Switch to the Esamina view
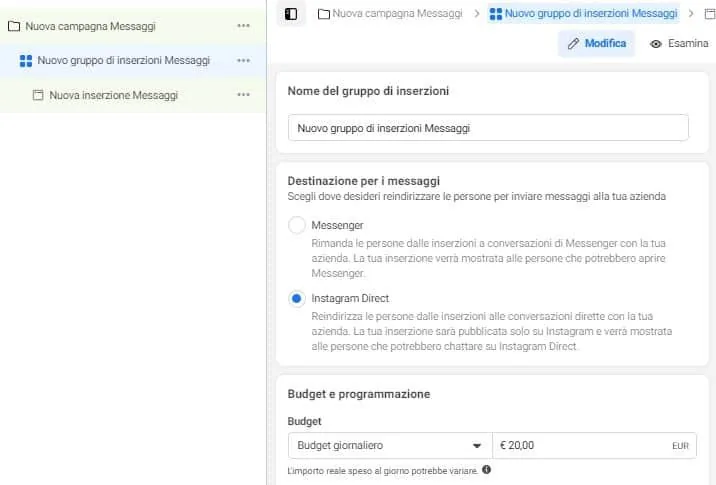 pos(679,44)
